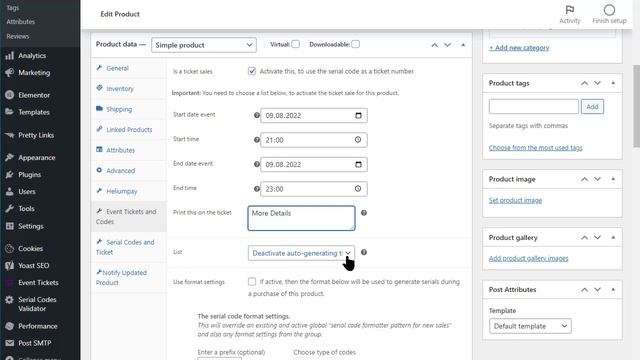Viewport: 640px width, 360px height.
Task: Click the Analytics bar chart icon
Action: pos(9,56)
